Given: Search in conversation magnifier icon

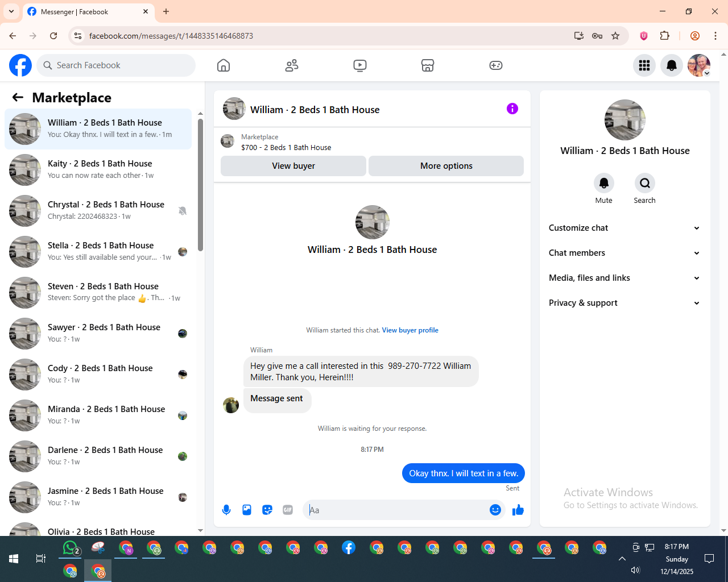Looking at the screenshot, I should 644,183.
